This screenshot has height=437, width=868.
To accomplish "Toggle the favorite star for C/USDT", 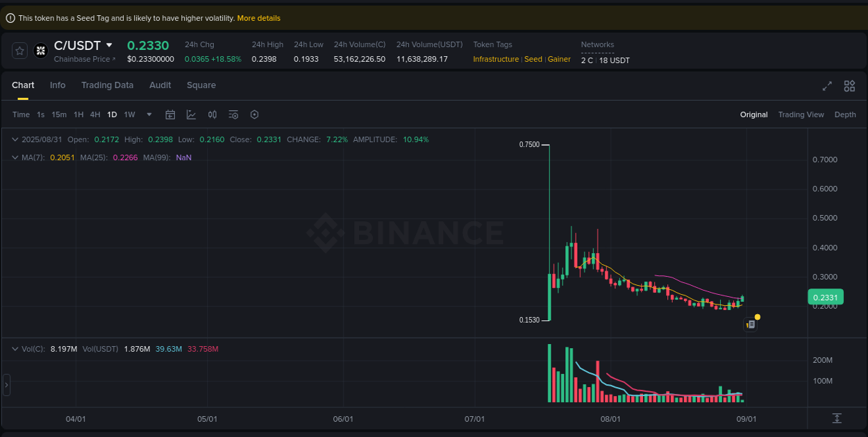I will (19, 51).
